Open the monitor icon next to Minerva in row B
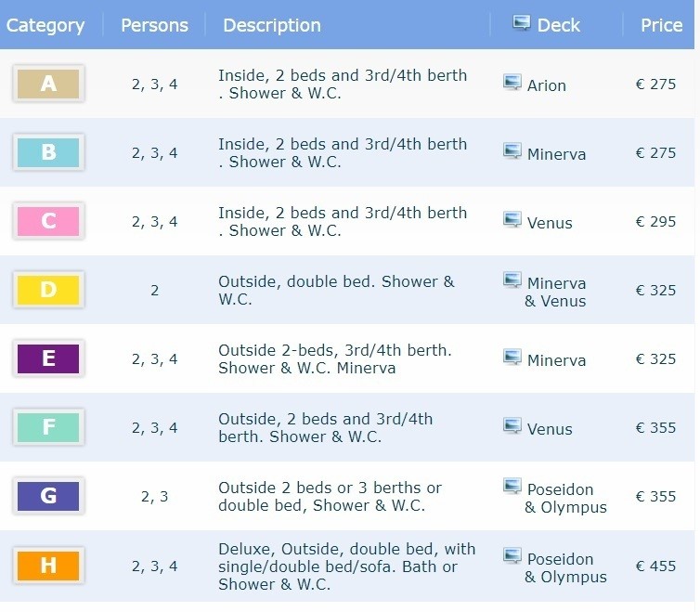Image resolution: width=700 pixels, height=612 pixels. pos(512,150)
